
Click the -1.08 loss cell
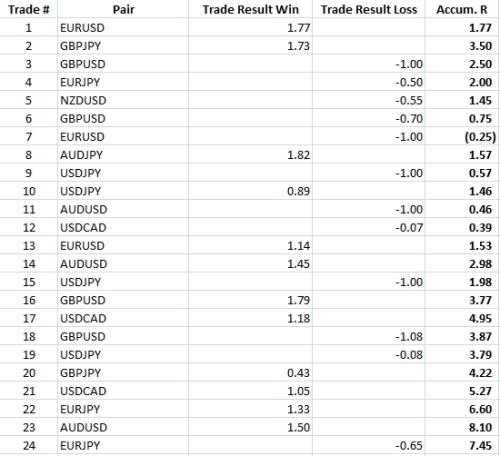pos(369,336)
